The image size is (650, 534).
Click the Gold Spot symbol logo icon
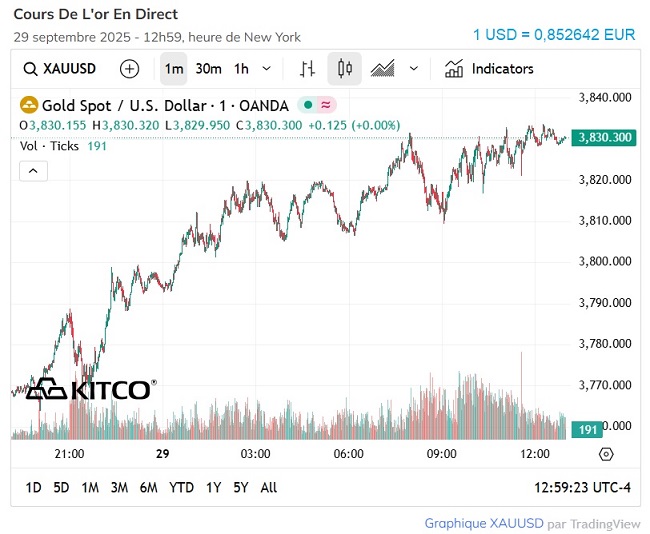29,105
